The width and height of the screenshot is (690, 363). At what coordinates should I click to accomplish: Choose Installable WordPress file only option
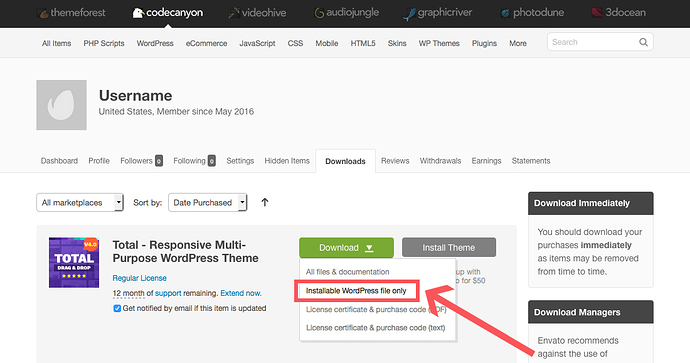tap(356, 291)
